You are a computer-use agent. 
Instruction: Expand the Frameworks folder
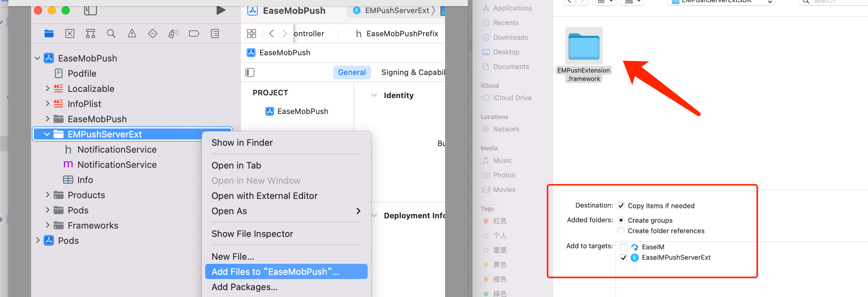click(x=48, y=226)
